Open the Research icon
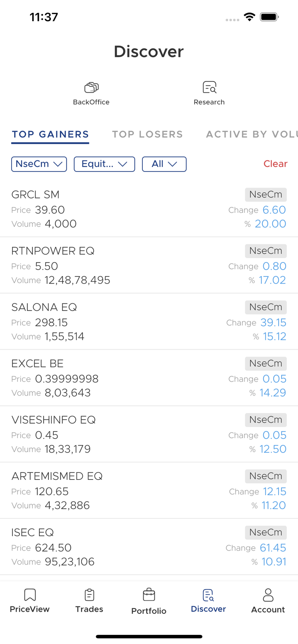This screenshot has width=298, height=644. coord(209,88)
